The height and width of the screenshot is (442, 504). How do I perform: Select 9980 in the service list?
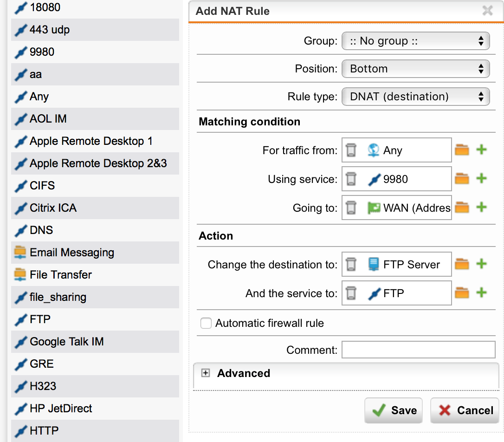coord(95,52)
